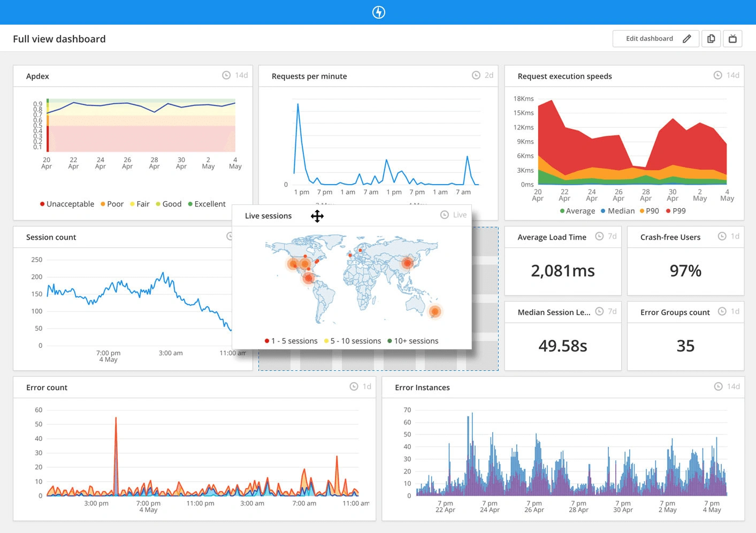The height and width of the screenshot is (533, 756).
Task: Click the Live label on Live sessions
Action: pos(460,215)
